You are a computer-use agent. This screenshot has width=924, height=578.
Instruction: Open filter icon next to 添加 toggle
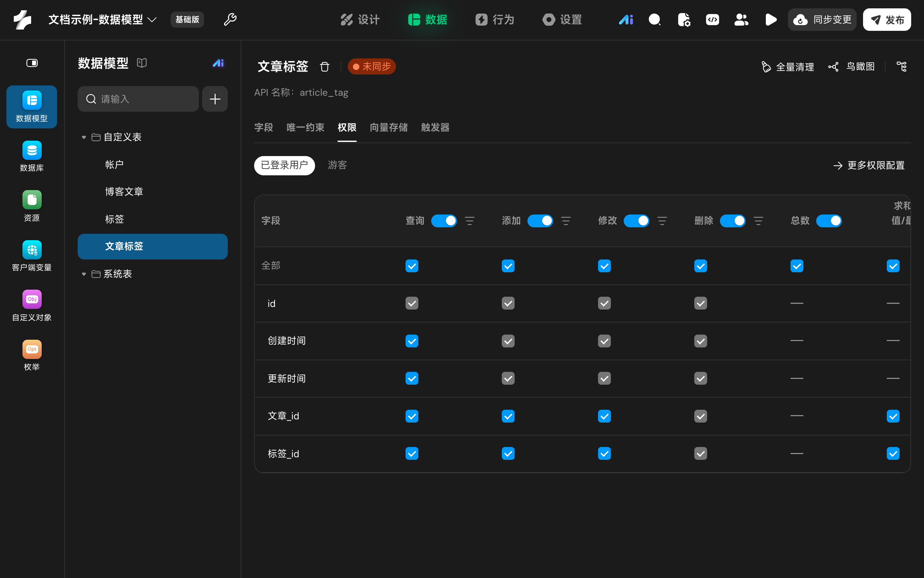tap(566, 221)
